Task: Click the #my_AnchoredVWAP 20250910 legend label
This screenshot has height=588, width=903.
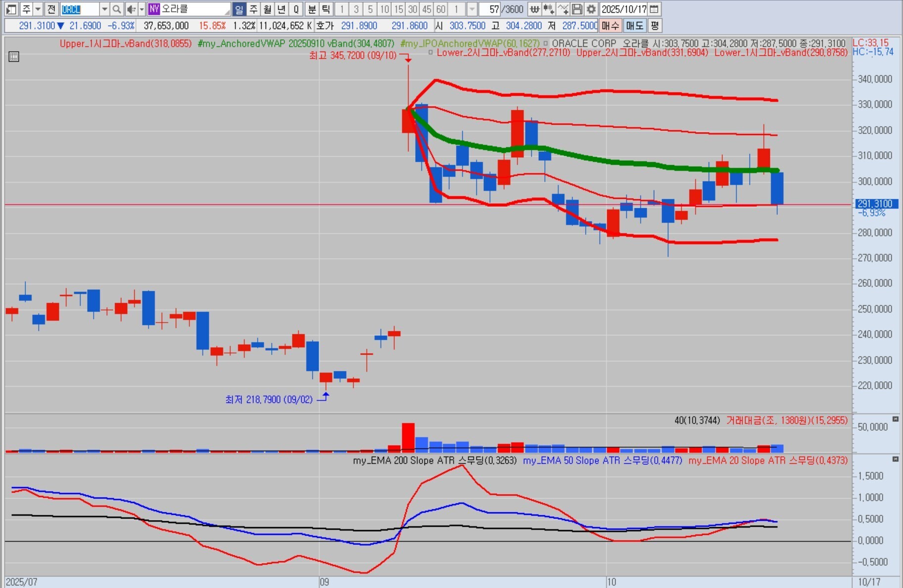Action: click(x=296, y=44)
